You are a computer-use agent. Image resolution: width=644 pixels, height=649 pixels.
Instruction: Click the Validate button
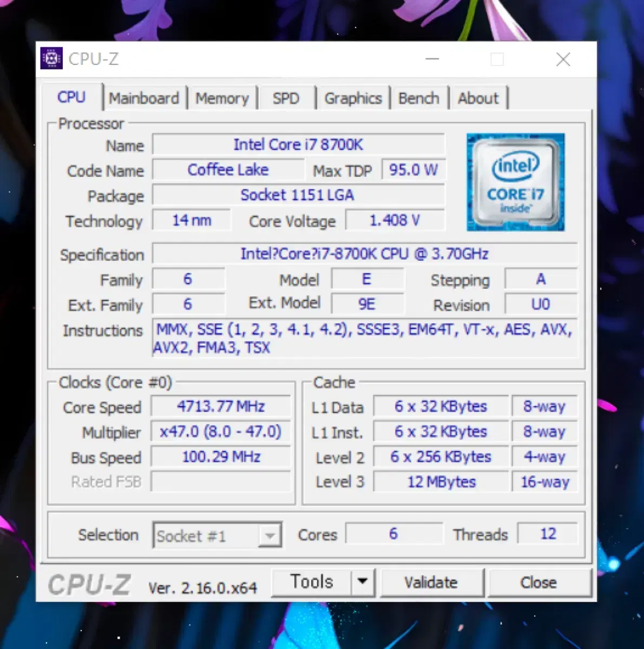point(431,582)
